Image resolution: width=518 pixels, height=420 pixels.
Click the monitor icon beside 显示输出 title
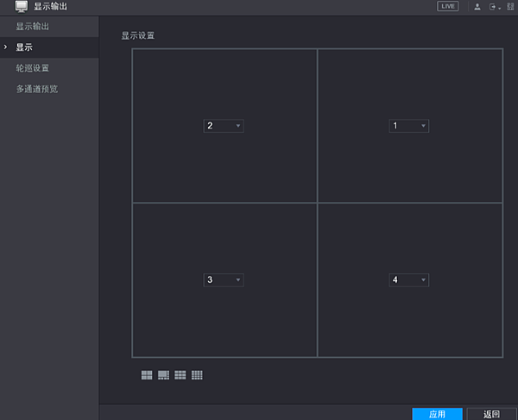pyautogui.click(x=22, y=7)
